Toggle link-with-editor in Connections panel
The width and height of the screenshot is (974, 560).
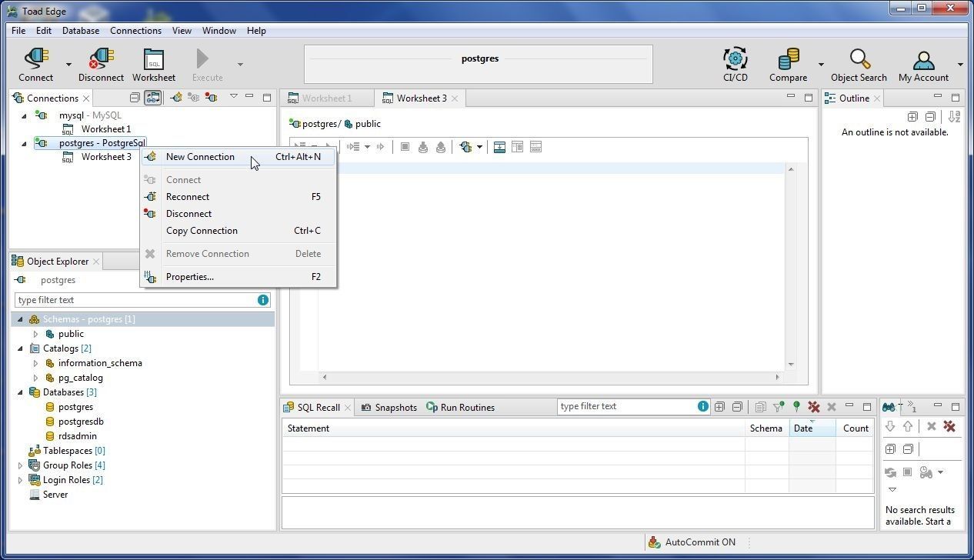pyautogui.click(x=153, y=98)
